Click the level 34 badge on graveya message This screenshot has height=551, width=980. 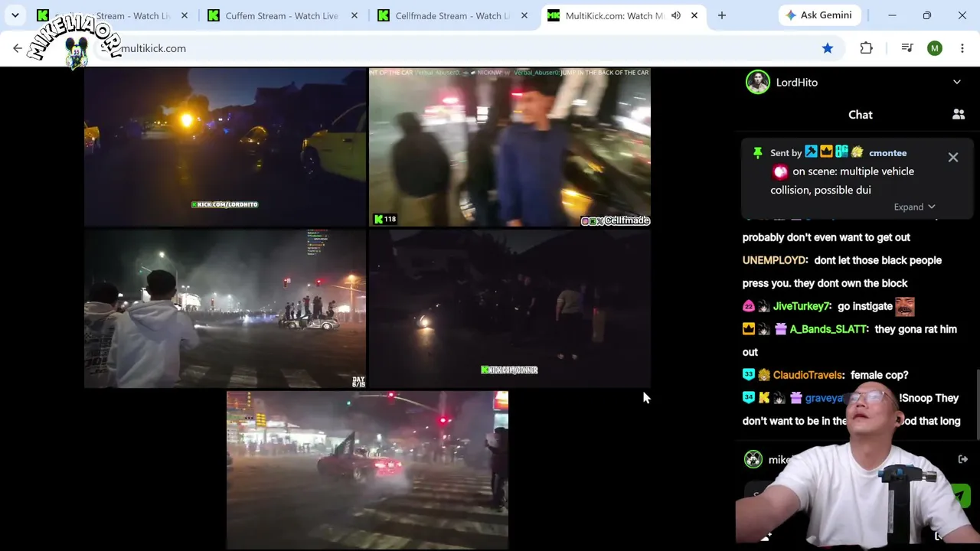(x=748, y=398)
